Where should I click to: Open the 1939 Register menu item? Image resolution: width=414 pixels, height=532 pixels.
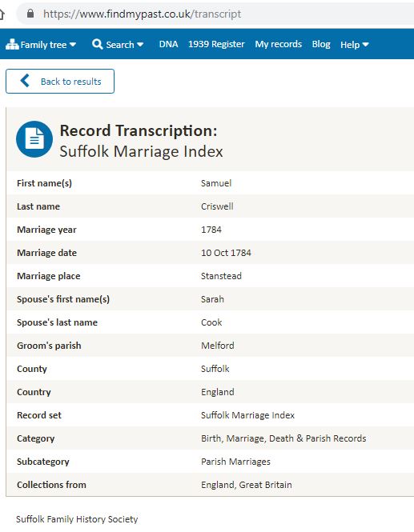click(216, 44)
